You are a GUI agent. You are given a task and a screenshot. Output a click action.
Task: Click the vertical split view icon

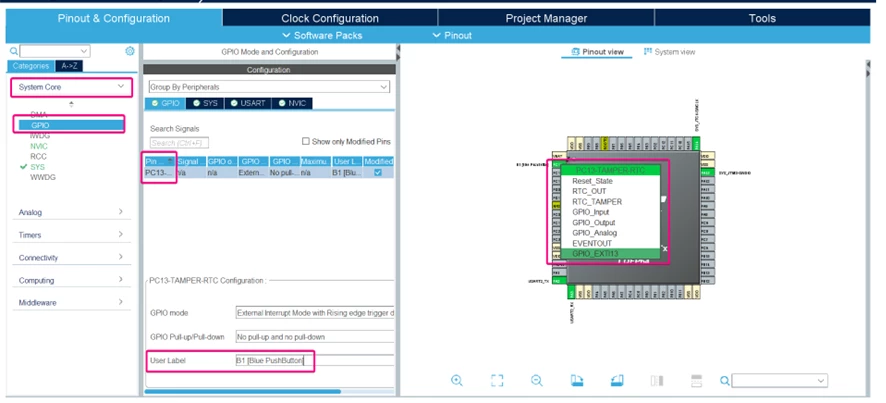[x=657, y=380]
